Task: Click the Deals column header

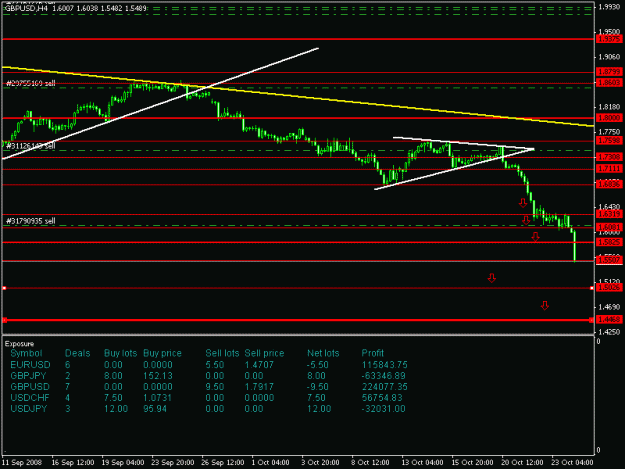Action: tap(77, 353)
